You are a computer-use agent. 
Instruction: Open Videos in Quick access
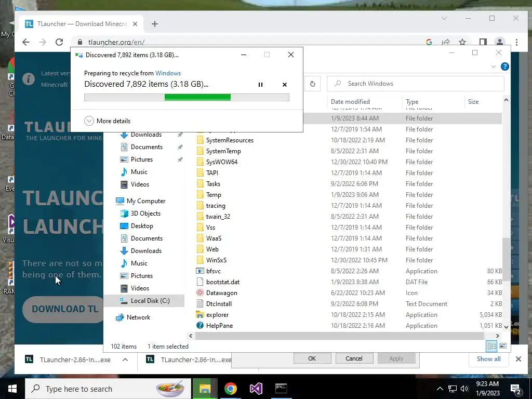pyautogui.click(x=139, y=184)
